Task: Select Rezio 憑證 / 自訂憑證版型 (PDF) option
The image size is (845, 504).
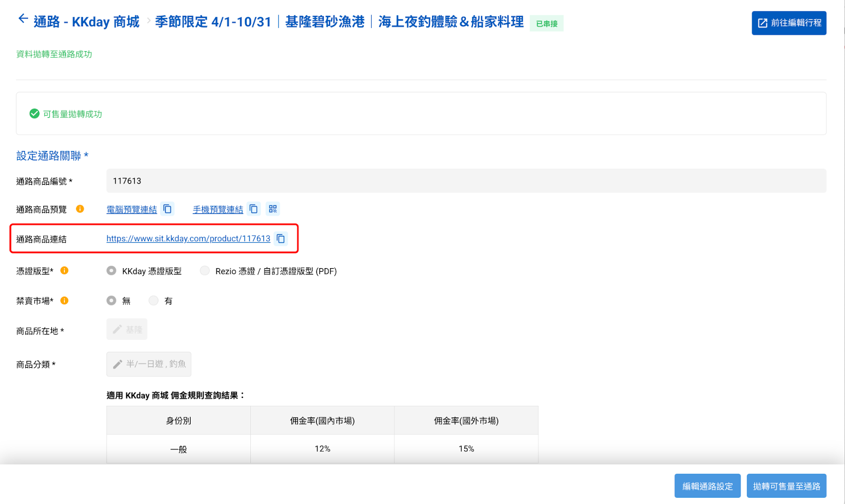Action: (x=205, y=271)
